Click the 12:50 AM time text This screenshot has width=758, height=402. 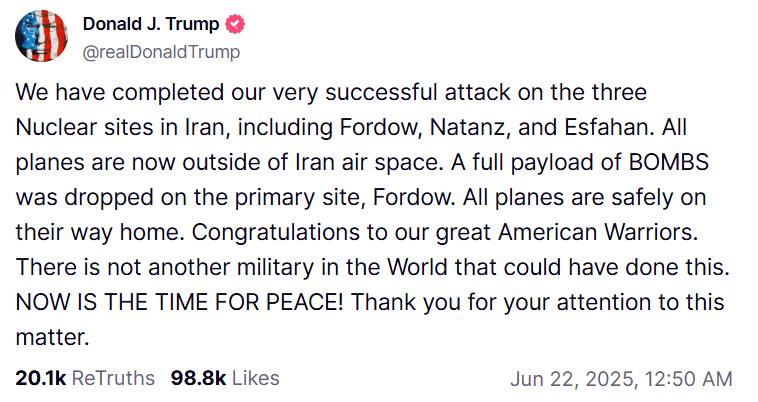click(688, 379)
